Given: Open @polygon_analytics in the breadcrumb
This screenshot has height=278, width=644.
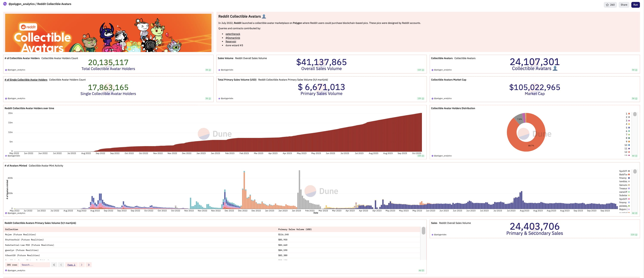Looking at the screenshot, I should click(22, 4).
